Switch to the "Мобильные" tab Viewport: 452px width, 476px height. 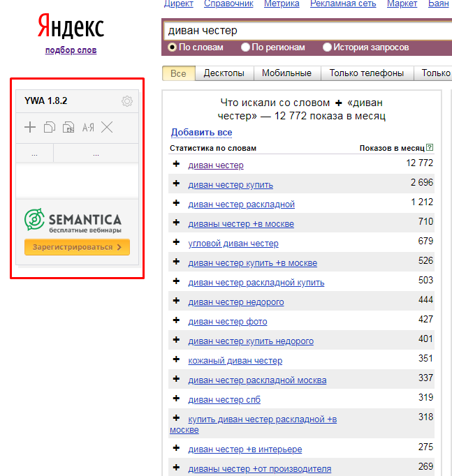pos(286,73)
